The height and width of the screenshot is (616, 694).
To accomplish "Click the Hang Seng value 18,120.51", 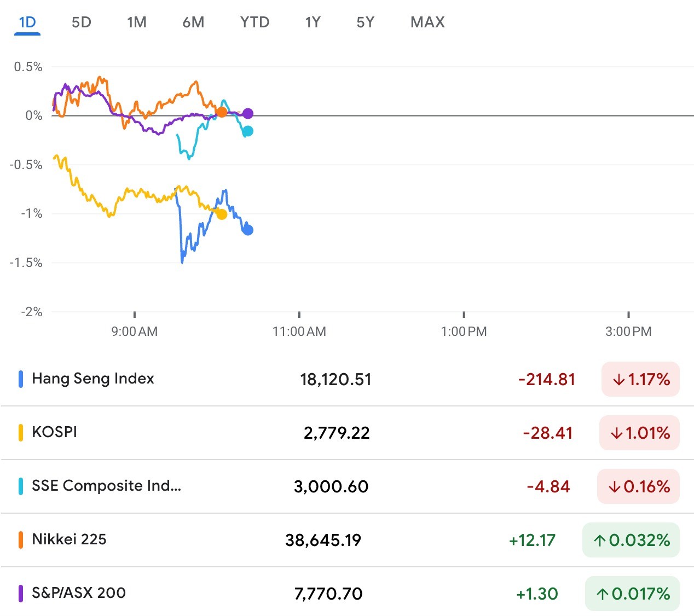I will [336, 379].
